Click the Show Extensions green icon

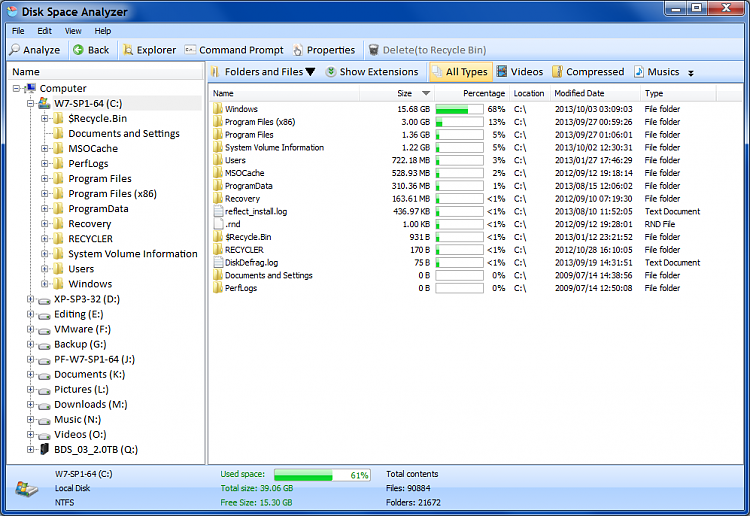pos(331,72)
